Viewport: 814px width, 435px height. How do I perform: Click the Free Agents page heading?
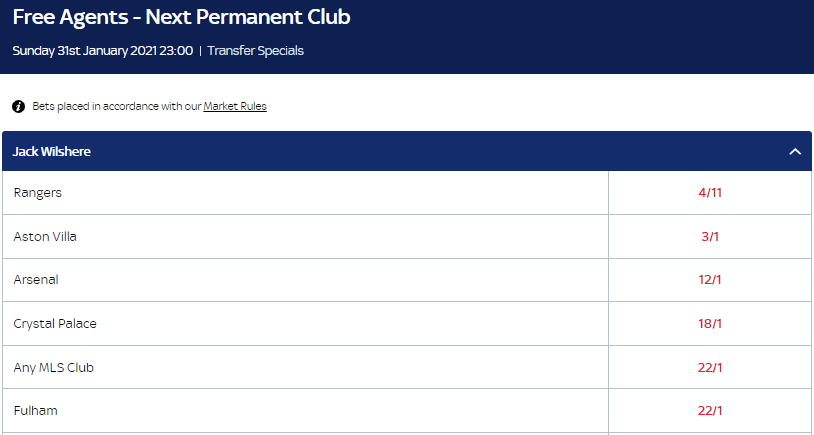click(181, 18)
